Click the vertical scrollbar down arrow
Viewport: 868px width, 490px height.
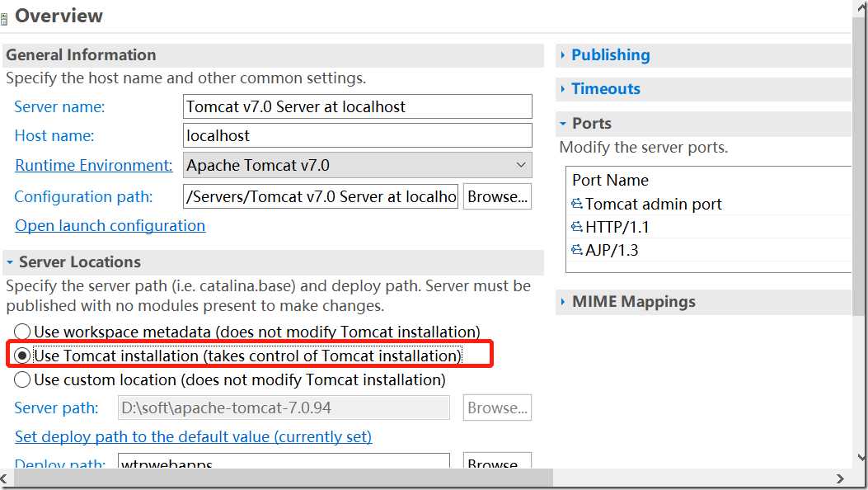coord(862,457)
